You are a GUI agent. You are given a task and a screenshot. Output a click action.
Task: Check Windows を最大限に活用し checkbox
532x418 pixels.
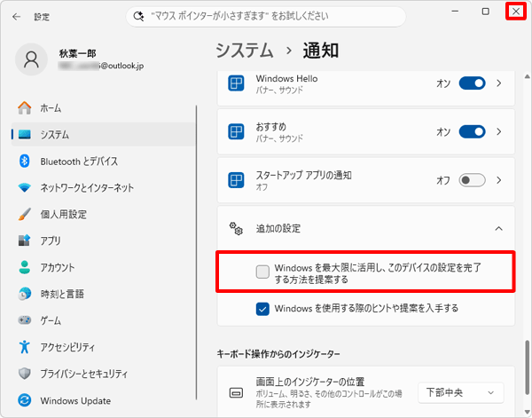(x=262, y=272)
